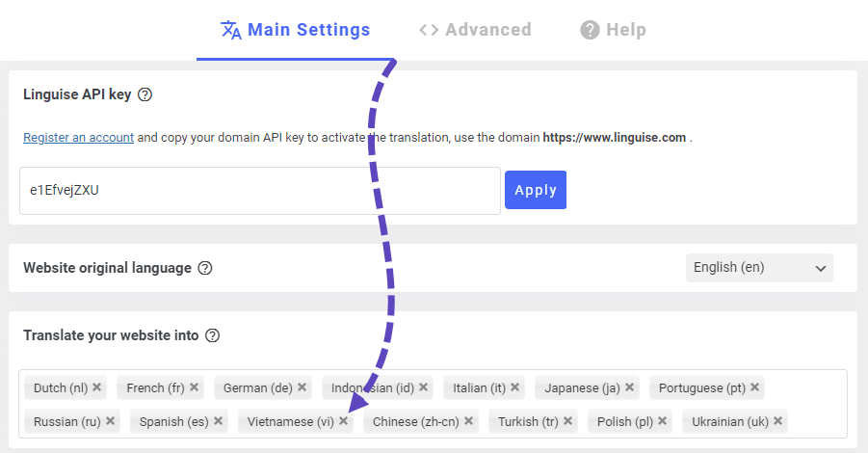This screenshot has height=453, width=868.
Task: Click the Japanese (ja) tag label
Action: pyautogui.click(x=582, y=388)
